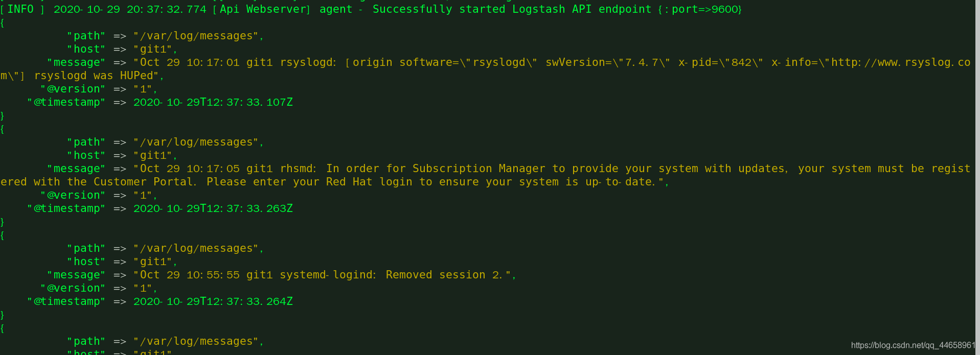The image size is (980, 355).
Task: Click the rsyslog URL in first message
Action: pyautogui.click(x=901, y=62)
